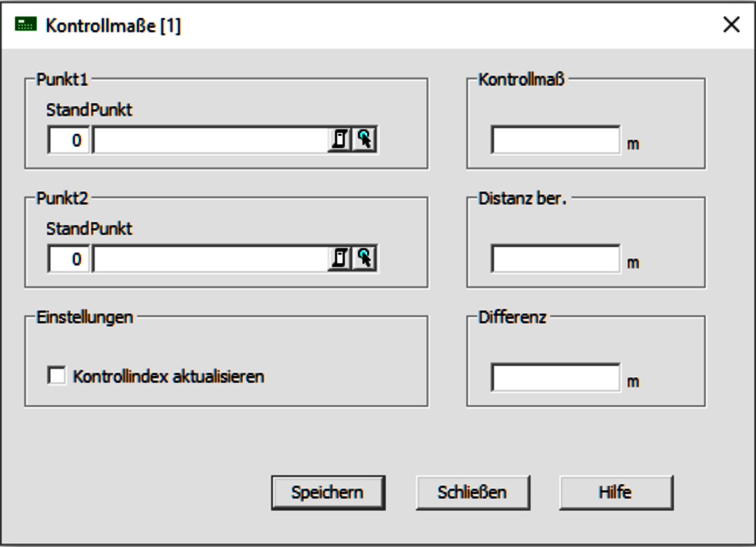
Task: Click the Differenz value field
Action: (555, 378)
